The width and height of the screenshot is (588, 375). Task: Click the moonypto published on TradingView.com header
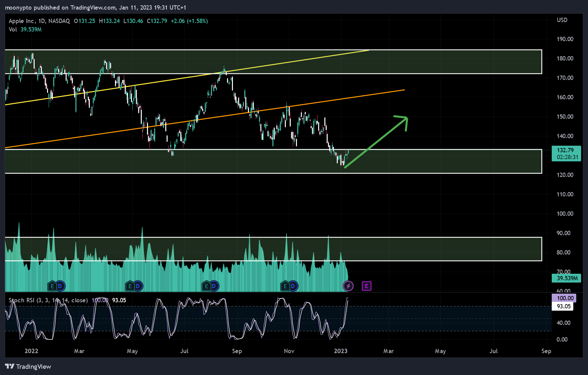tap(95, 7)
